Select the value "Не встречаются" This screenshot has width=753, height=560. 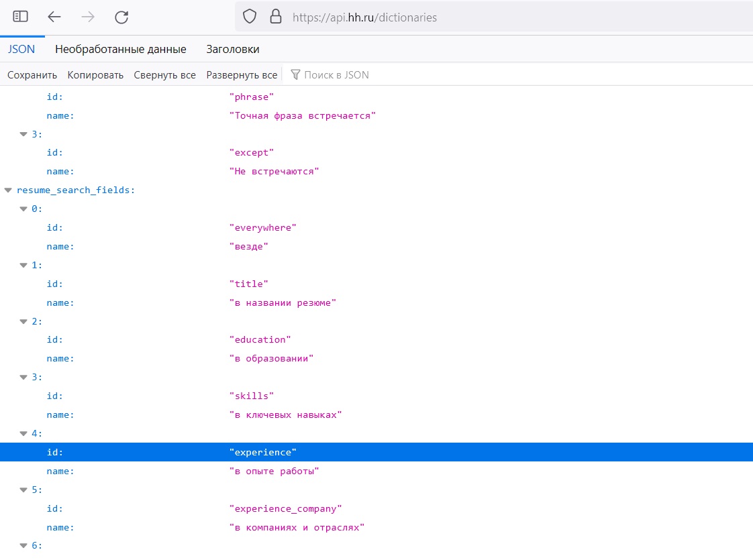click(274, 171)
